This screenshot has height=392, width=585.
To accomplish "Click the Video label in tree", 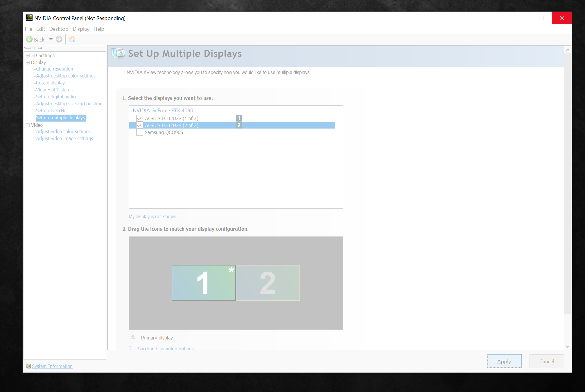I will coord(37,125).
